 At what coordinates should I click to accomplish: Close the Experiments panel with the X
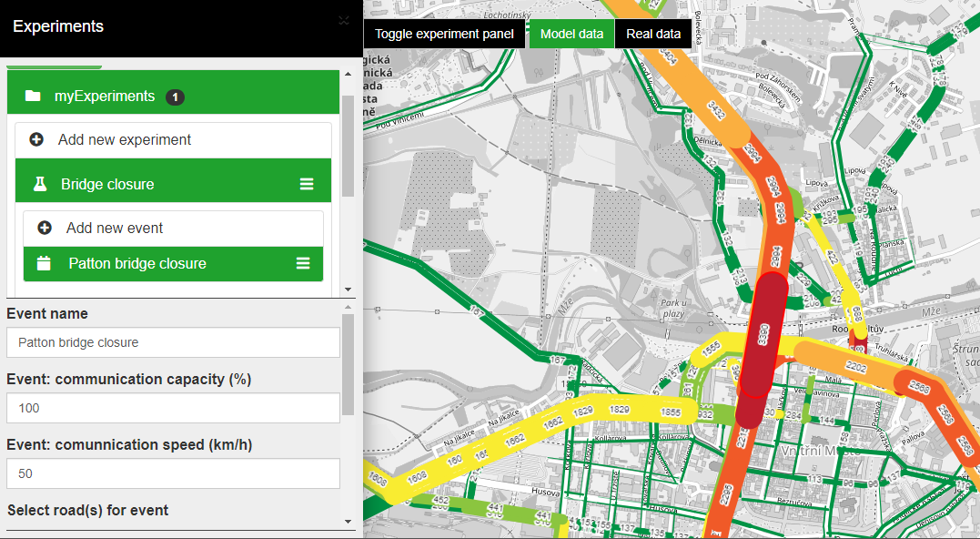coord(344,21)
